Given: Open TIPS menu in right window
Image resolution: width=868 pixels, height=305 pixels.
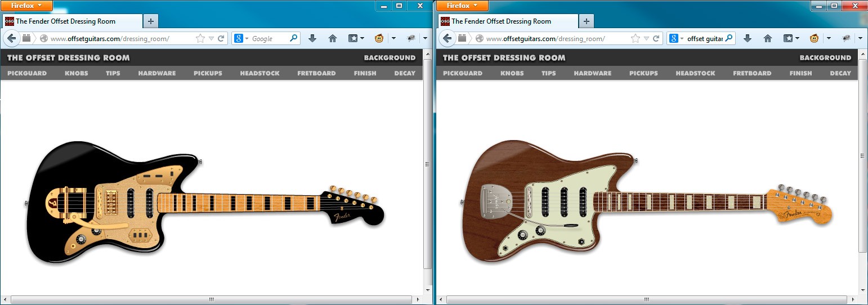Looking at the screenshot, I should tap(549, 73).
